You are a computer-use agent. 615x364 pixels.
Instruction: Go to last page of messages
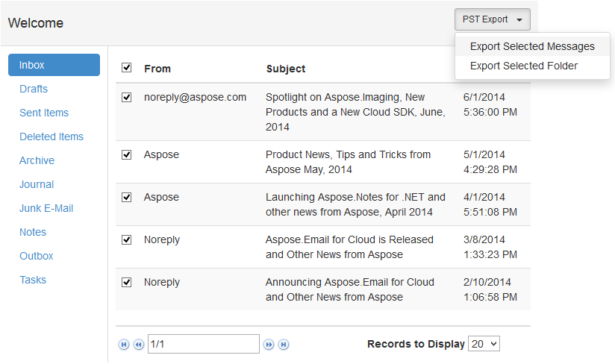click(284, 345)
